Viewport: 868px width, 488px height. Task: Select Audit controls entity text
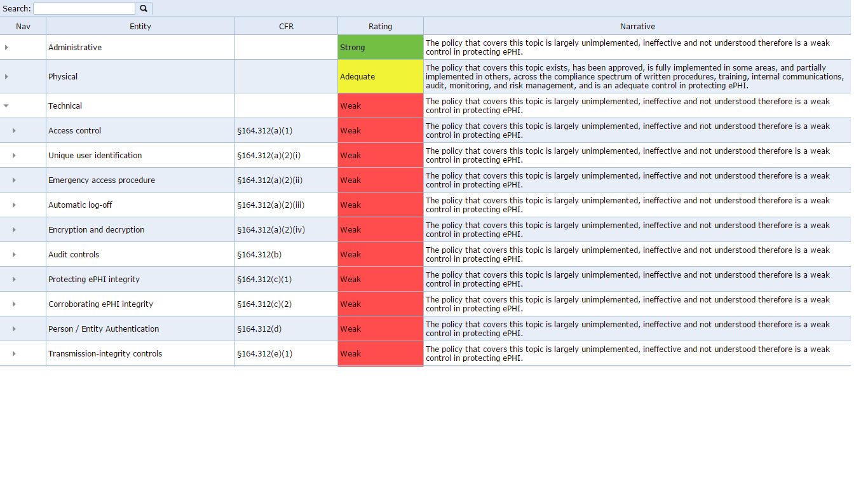coord(74,255)
